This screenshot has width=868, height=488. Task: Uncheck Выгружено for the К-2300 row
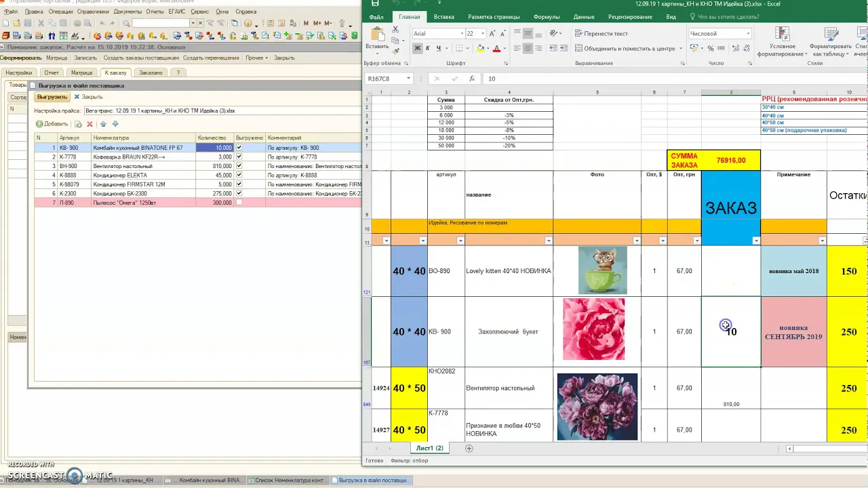point(239,193)
